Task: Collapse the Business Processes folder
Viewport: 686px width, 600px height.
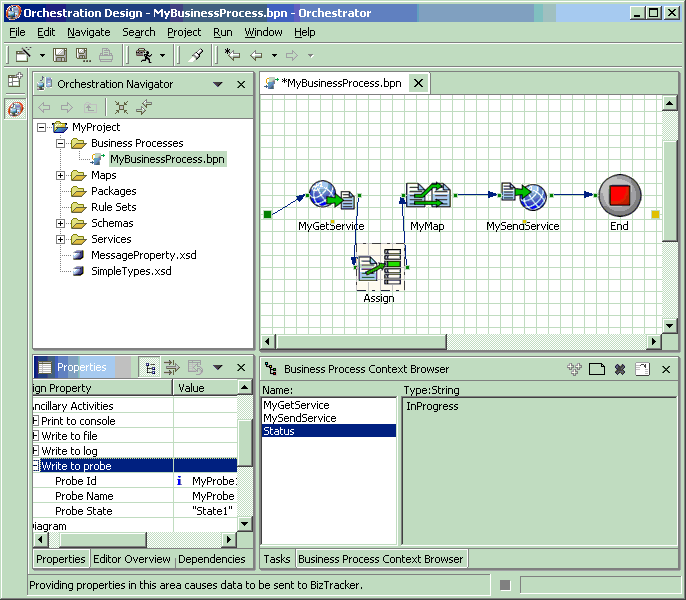Action: [61, 144]
